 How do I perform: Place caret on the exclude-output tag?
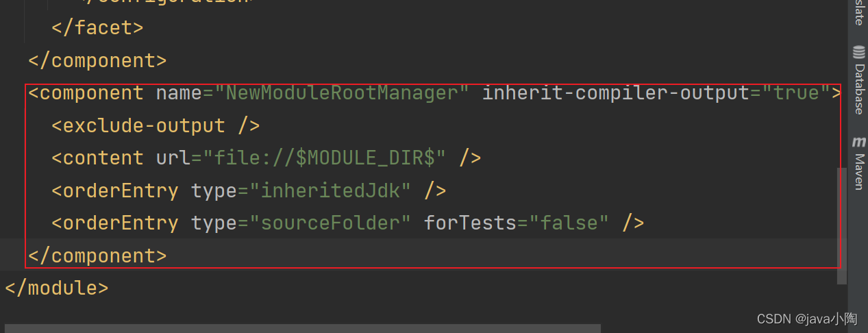click(x=156, y=125)
